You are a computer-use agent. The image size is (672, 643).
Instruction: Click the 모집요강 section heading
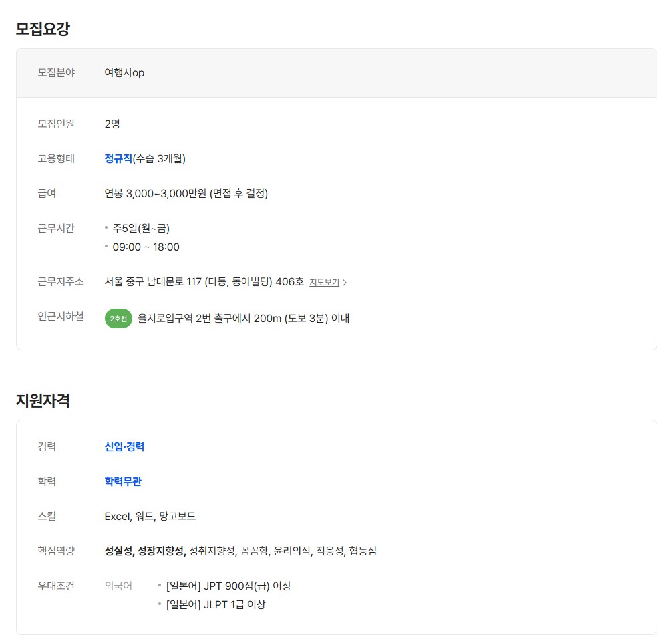point(43,29)
